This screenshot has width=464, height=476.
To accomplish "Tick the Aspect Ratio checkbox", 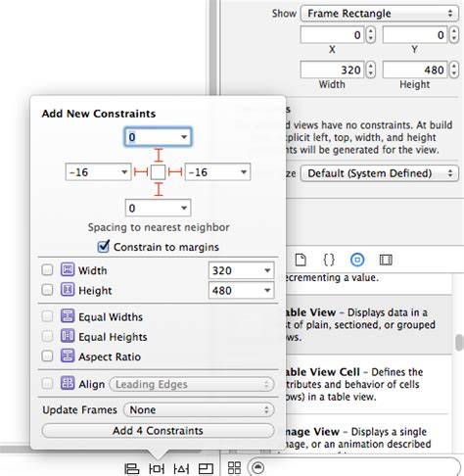I will point(47,356).
